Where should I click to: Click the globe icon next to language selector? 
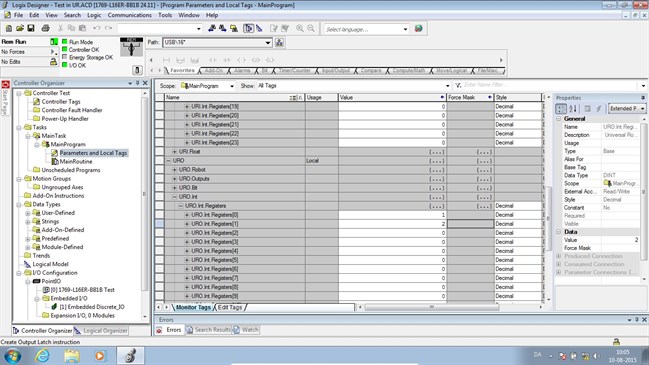click(x=418, y=29)
